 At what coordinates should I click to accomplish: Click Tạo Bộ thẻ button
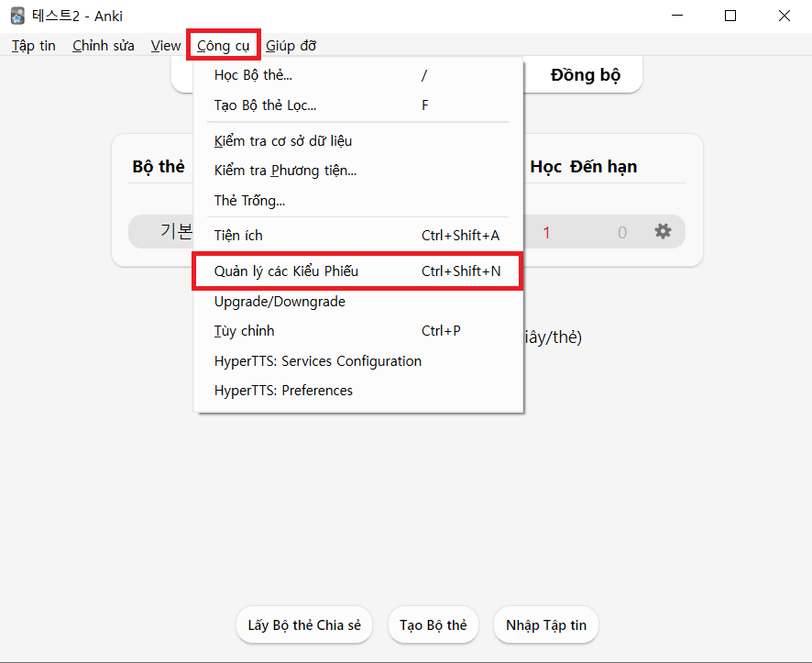(x=433, y=625)
